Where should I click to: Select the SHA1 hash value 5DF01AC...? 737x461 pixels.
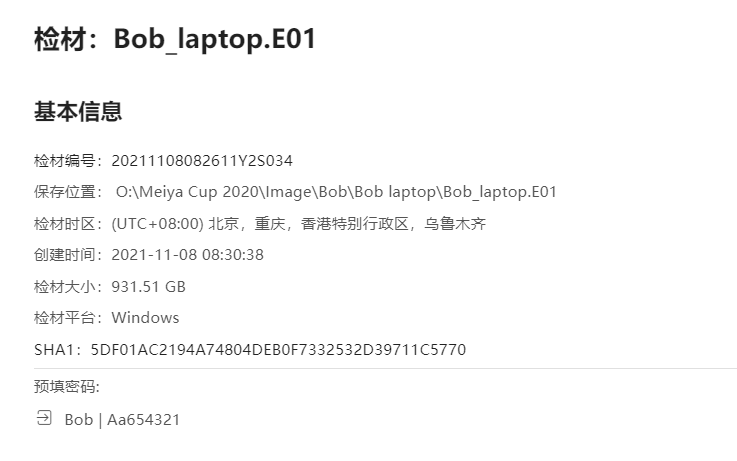click(278, 350)
